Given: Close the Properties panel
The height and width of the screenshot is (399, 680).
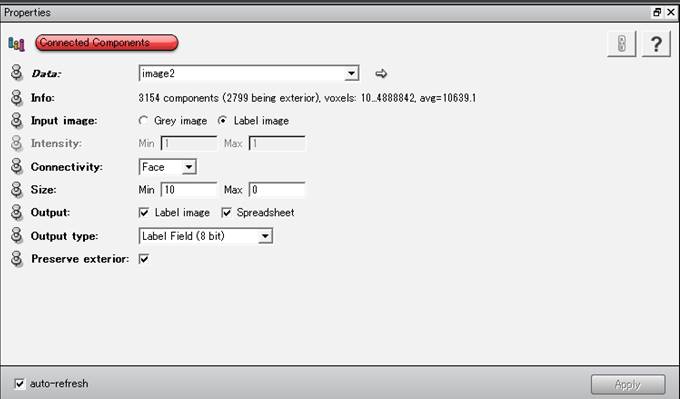Looking at the screenshot, I should pyautogui.click(x=671, y=12).
